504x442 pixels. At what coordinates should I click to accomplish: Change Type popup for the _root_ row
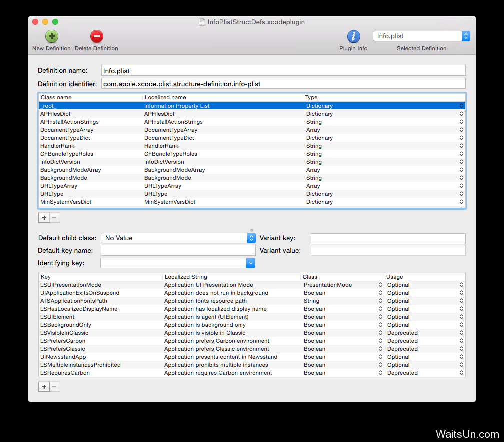[x=461, y=106]
